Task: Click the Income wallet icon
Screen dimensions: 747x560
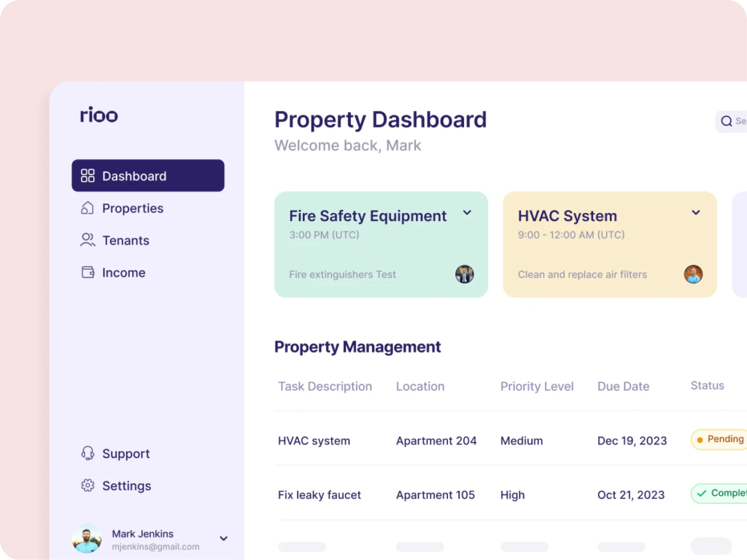Action: tap(88, 273)
